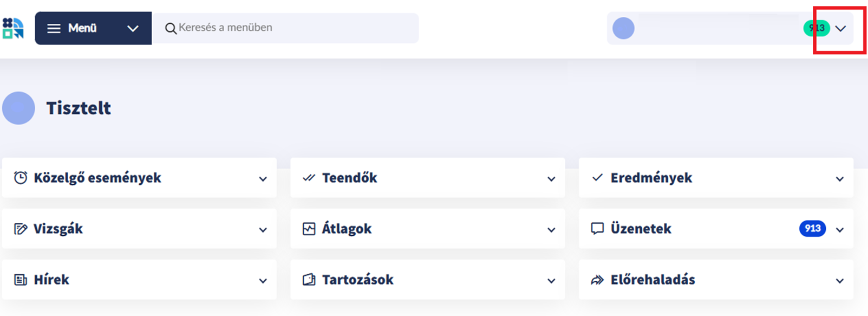Click the speech bubble icon beside Üzenetek
Image resolution: width=868 pixels, height=316 pixels.
[x=597, y=229]
